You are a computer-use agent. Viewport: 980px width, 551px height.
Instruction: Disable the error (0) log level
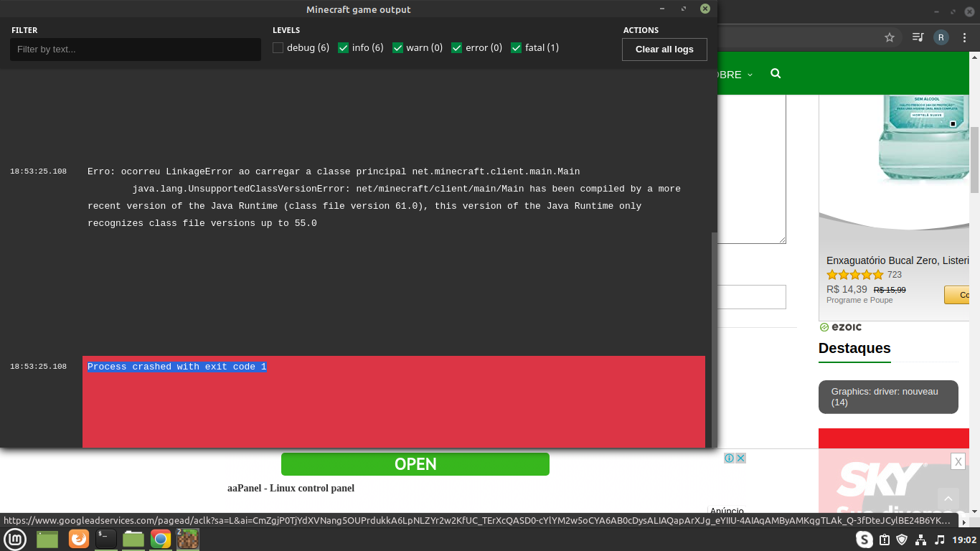tap(456, 48)
